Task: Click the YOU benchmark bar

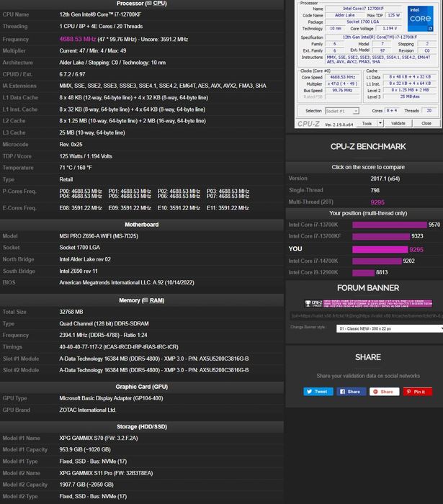Action: pyautogui.click(x=380, y=249)
